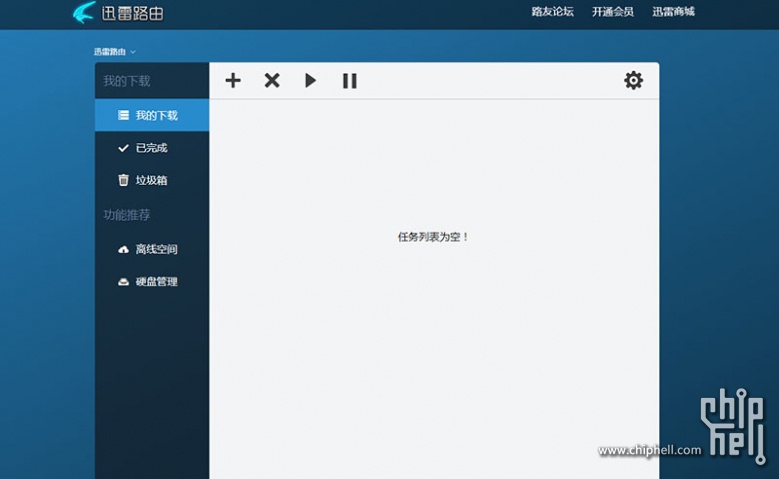Click the Xunlei bird logo
This screenshot has width=779, height=479.
click(84, 12)
